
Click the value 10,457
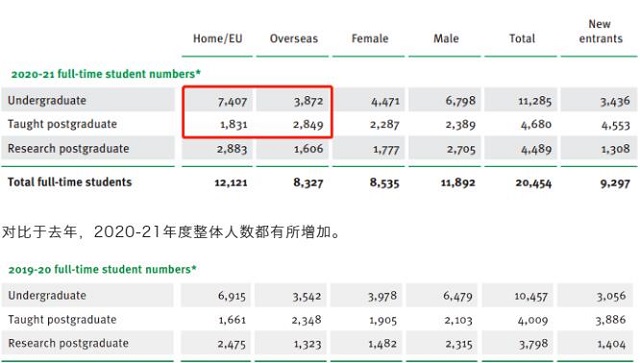pyautogui.click(x=531, y=297)
